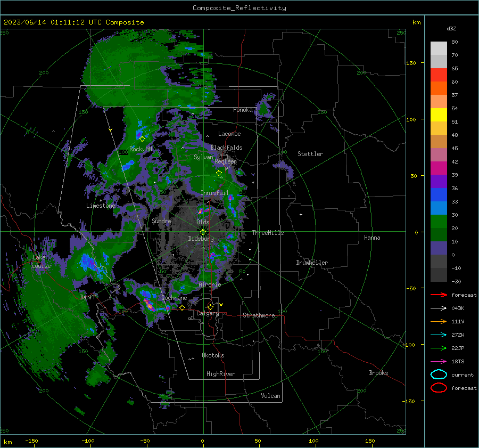Click the Sylvan label
Screen dimensions: 479x448
203,157
